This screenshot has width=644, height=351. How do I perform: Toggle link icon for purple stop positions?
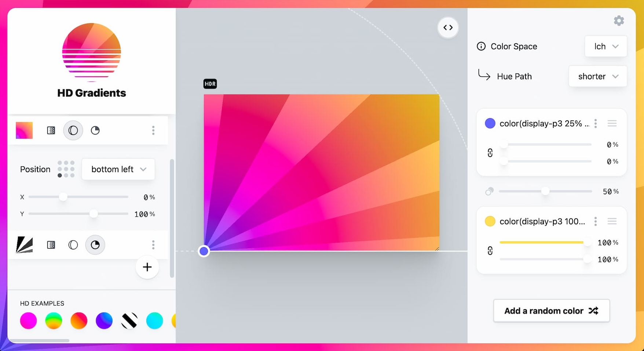[490, 153]
